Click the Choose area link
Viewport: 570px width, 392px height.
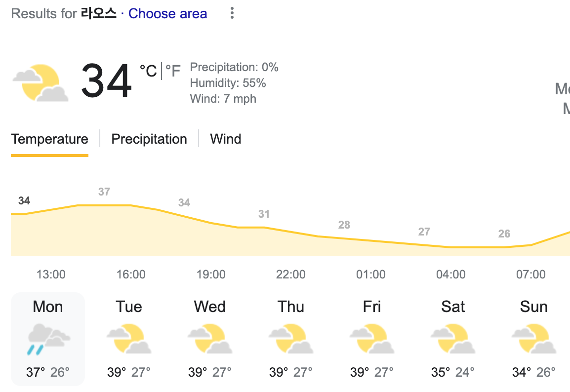click(x=167, y=13)
